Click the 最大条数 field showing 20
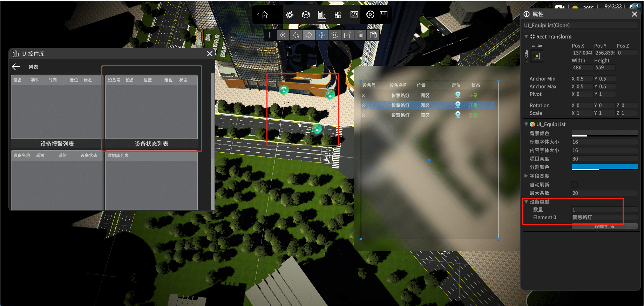644x306 pixels. tap(605, 193)
